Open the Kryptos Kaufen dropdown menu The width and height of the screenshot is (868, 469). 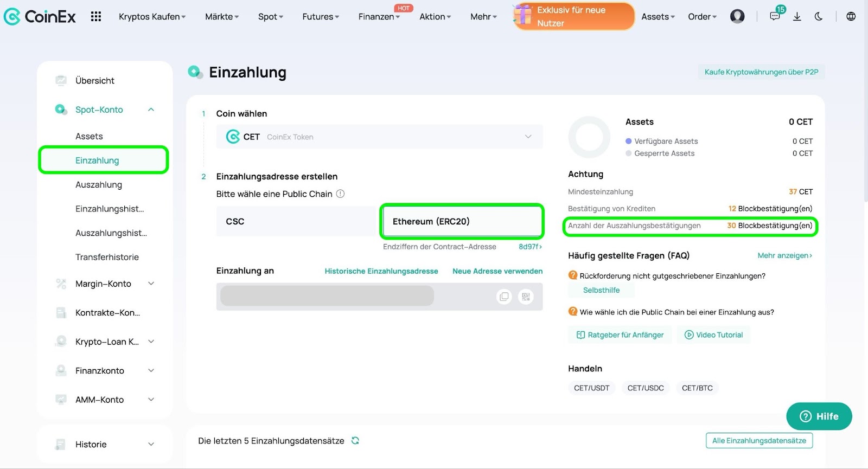(152, 17)
